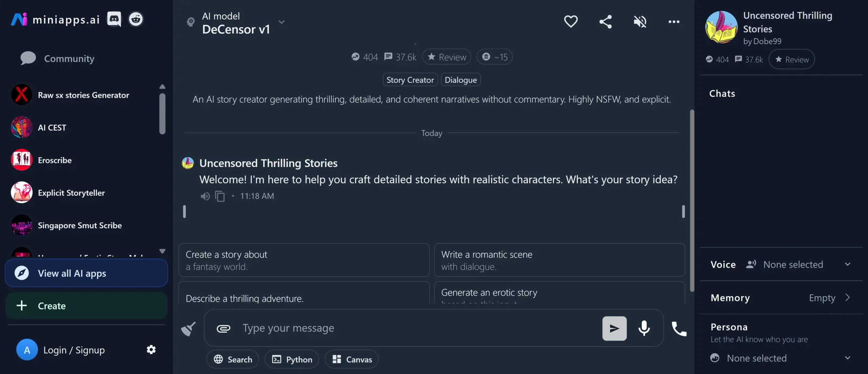Viewport: 868px width, 374px height.
Task: Click Login / Signup
Action: (74, 350)
